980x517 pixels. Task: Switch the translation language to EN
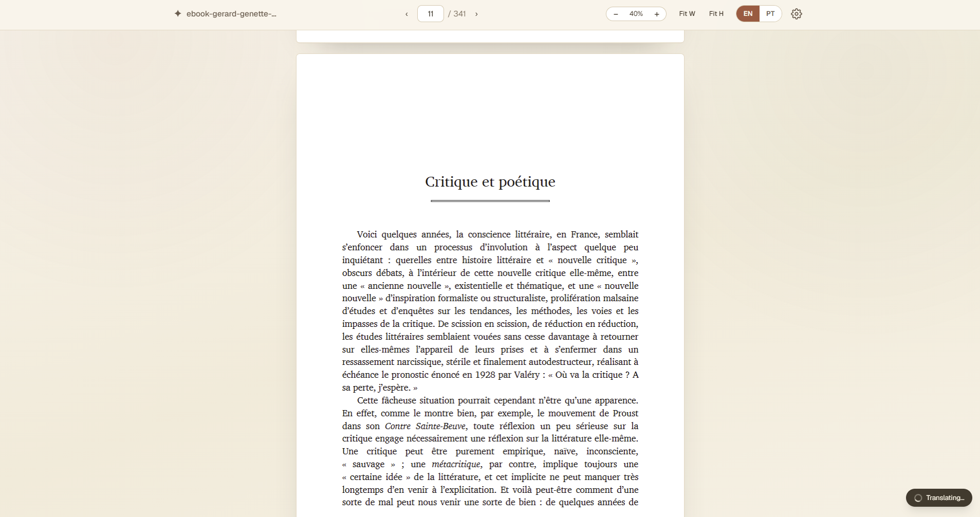(748, 14)
